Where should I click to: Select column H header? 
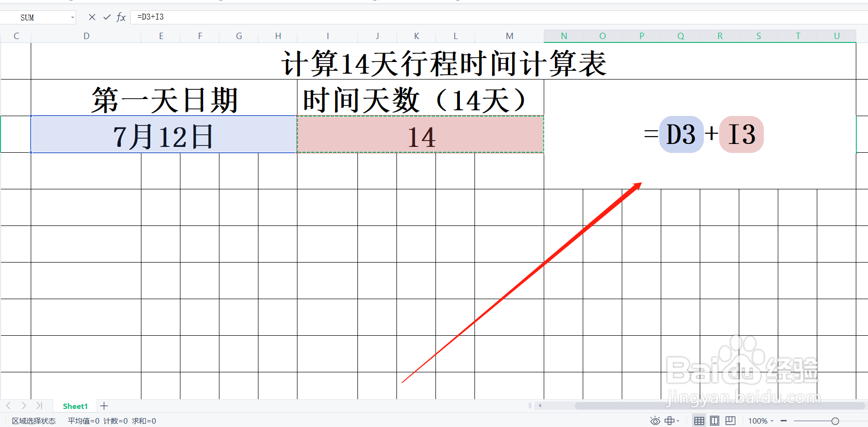(278, 36)
